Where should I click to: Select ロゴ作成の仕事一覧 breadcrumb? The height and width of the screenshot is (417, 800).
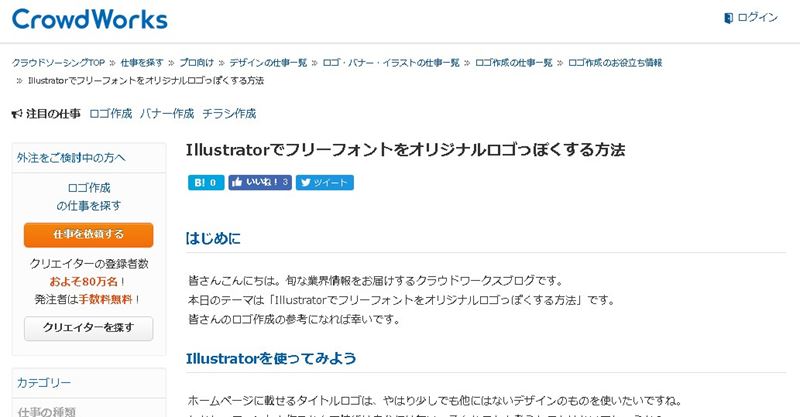click(514, 62)
